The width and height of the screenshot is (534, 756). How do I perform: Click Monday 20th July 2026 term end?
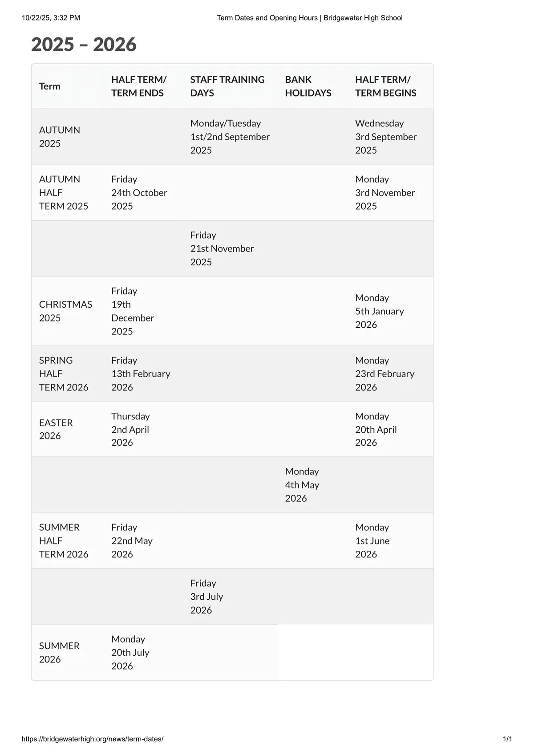point(130,652)
